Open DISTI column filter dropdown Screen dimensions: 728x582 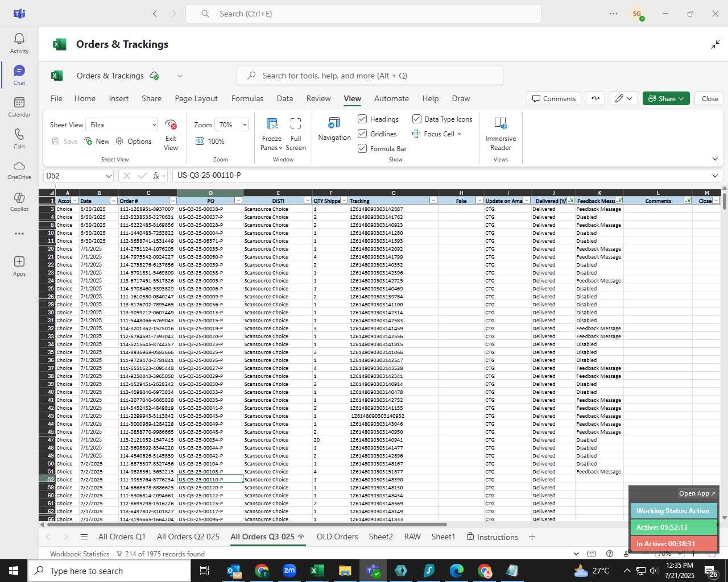pyautogui.click(x=308, y=201)
